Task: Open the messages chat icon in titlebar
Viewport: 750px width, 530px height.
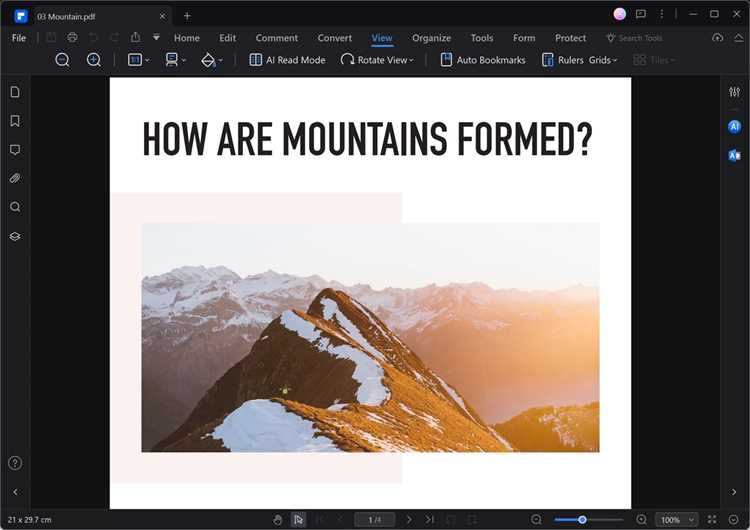Action: [x=640, y=14]
